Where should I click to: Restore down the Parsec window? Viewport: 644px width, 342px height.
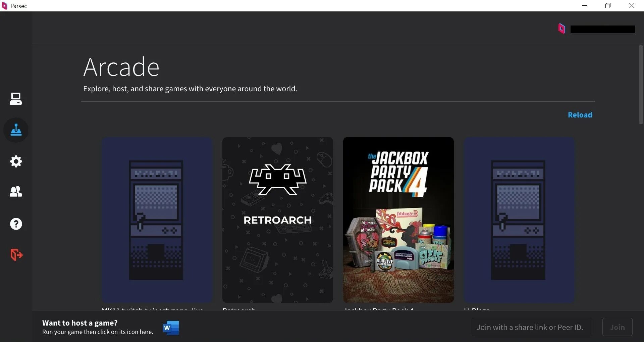point(608,6)
